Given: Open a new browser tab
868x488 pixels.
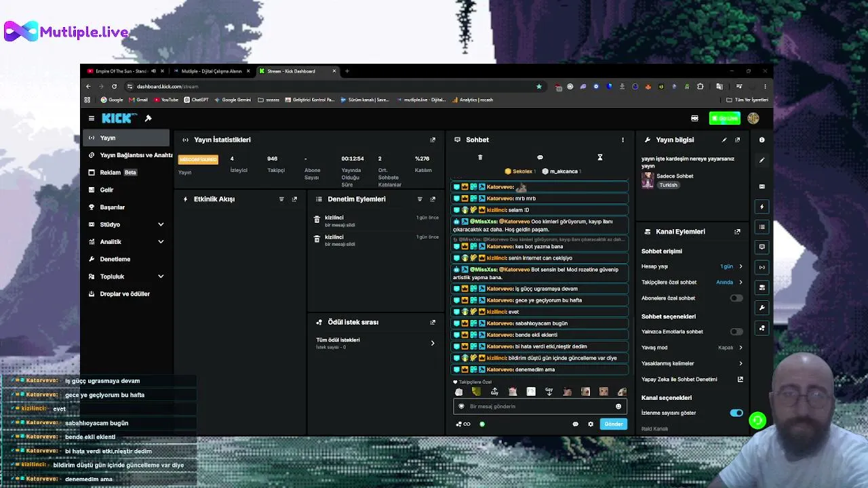Looking at the screenshot, I should point(347,71).
